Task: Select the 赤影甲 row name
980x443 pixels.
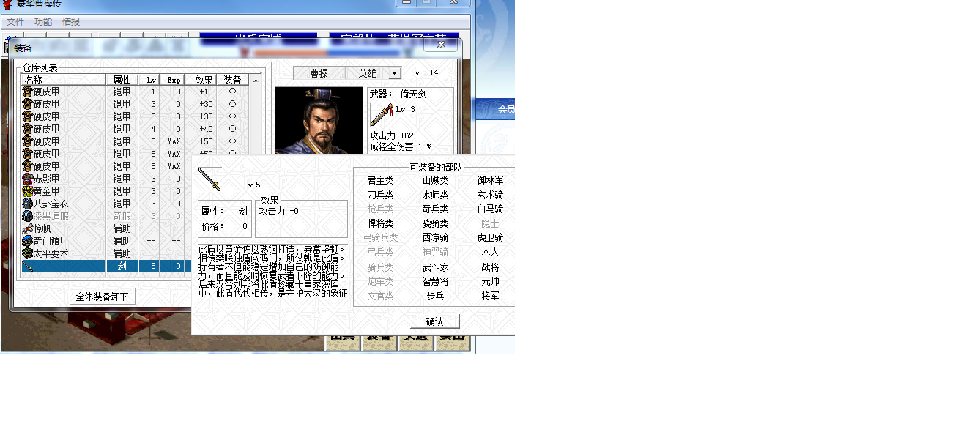Action: (x=47, y=179)
